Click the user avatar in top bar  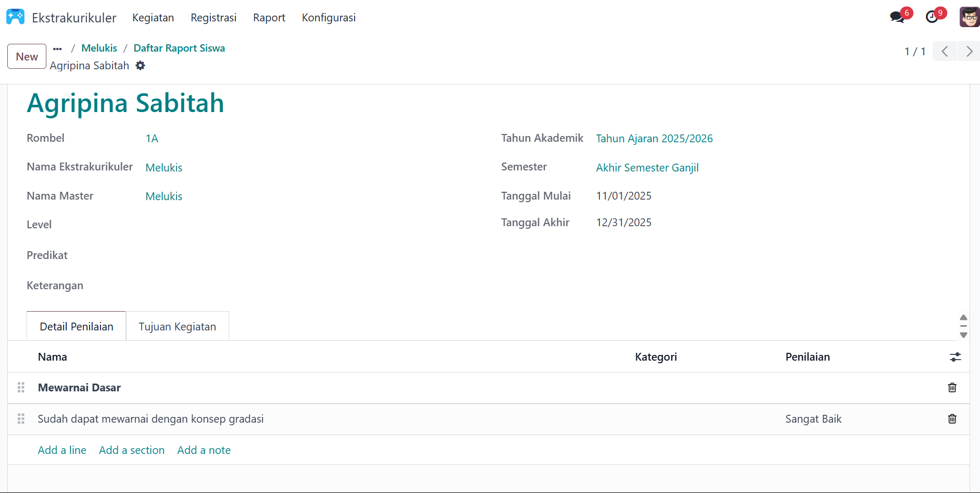tap(969, 17)
